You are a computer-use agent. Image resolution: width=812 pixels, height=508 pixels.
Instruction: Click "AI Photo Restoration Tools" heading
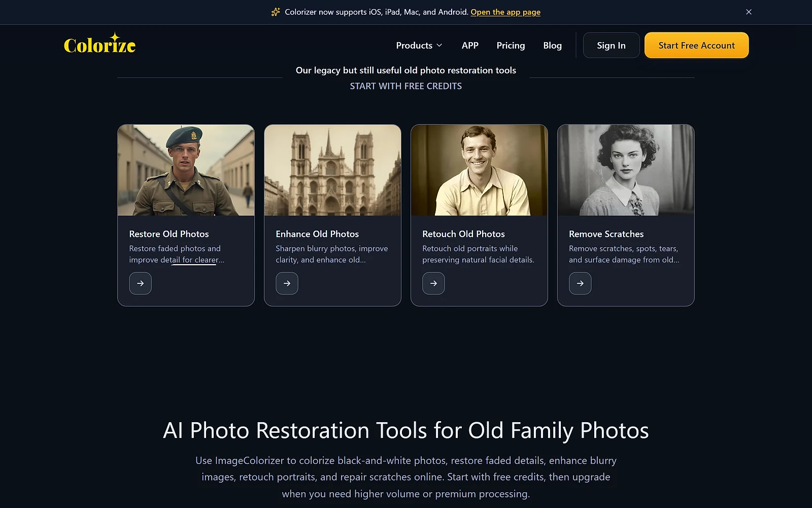pyautogui.click(x=406, y=430)
